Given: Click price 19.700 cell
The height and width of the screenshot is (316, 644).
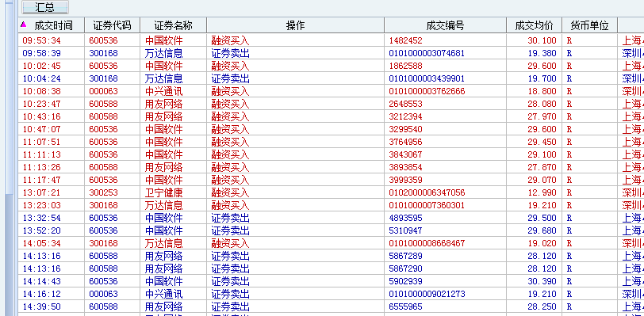Looking at the screenshot, I should [542, 78].
